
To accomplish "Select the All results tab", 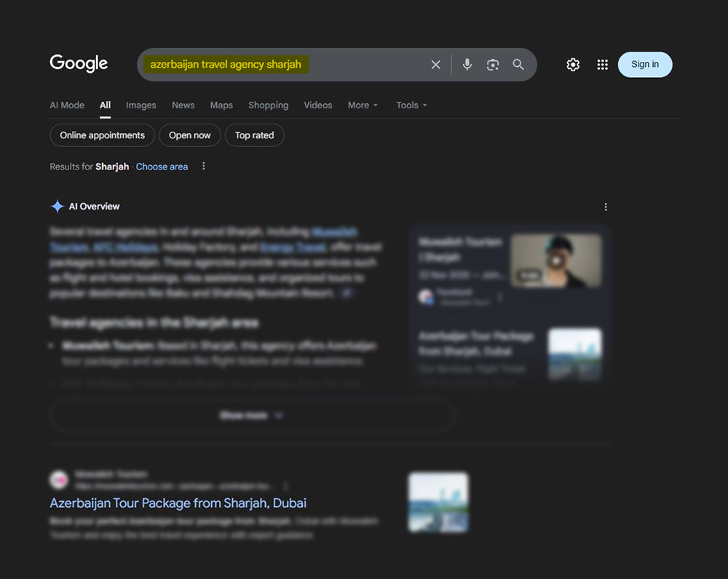I will pos(106,105).
